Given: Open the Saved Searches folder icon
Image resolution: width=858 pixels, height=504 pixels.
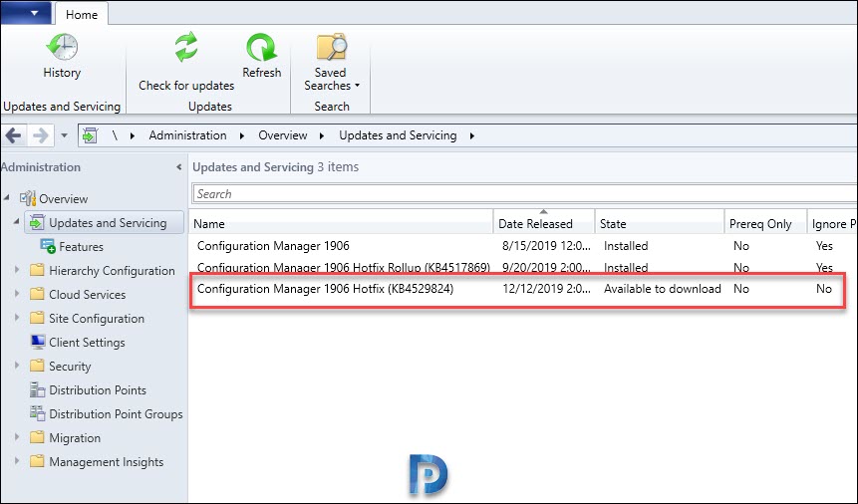Looking at the screenshot, I should pos(331,47).
